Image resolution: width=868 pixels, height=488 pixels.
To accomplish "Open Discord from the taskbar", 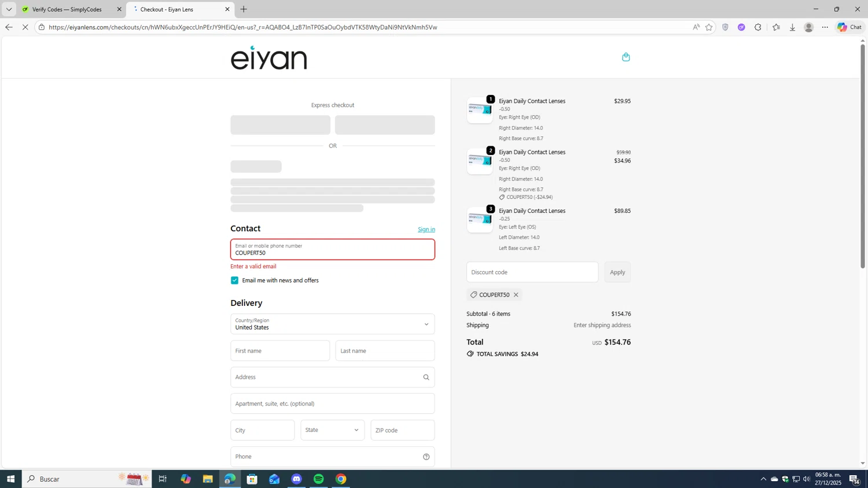I will [x=296, y=479].
